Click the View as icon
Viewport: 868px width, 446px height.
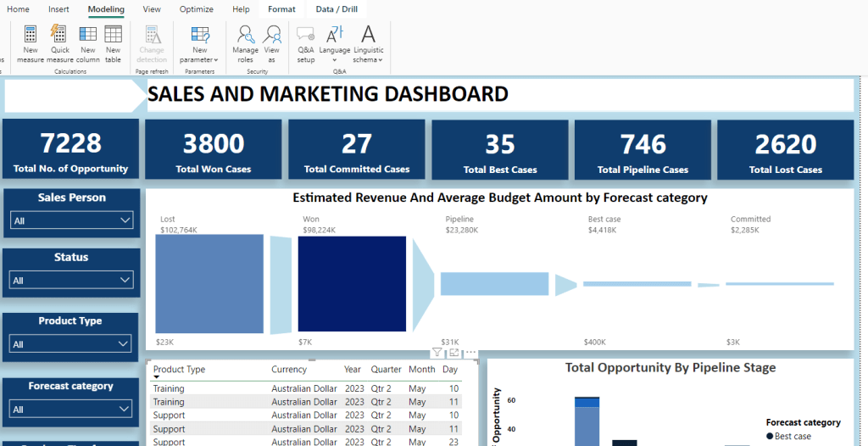(x=272, y=43)
